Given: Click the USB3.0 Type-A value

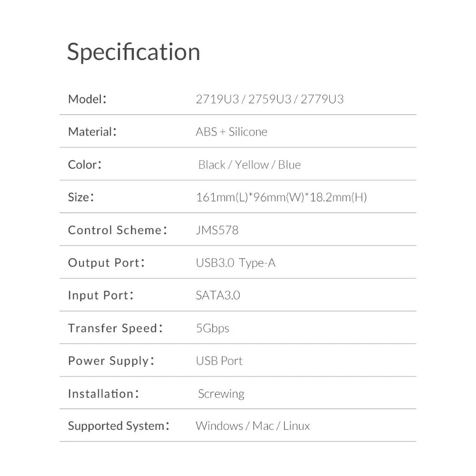Looking at the screenshot, I should tap(236, 263).
